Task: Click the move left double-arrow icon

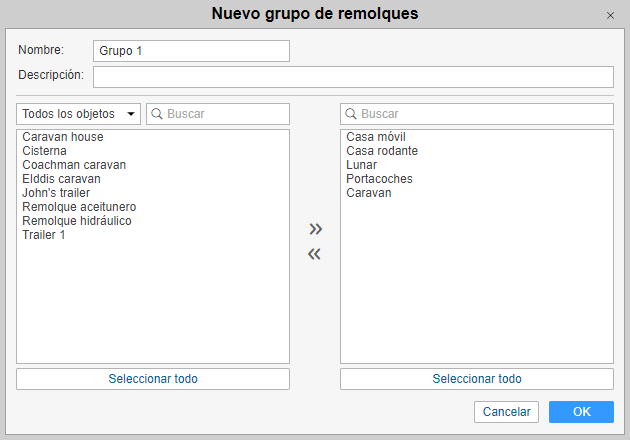Action: 315,254
